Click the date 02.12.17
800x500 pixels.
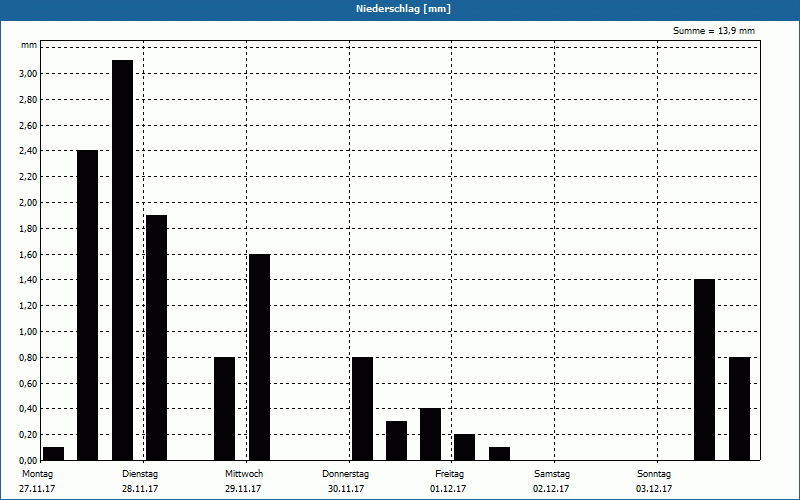(551, 489)
